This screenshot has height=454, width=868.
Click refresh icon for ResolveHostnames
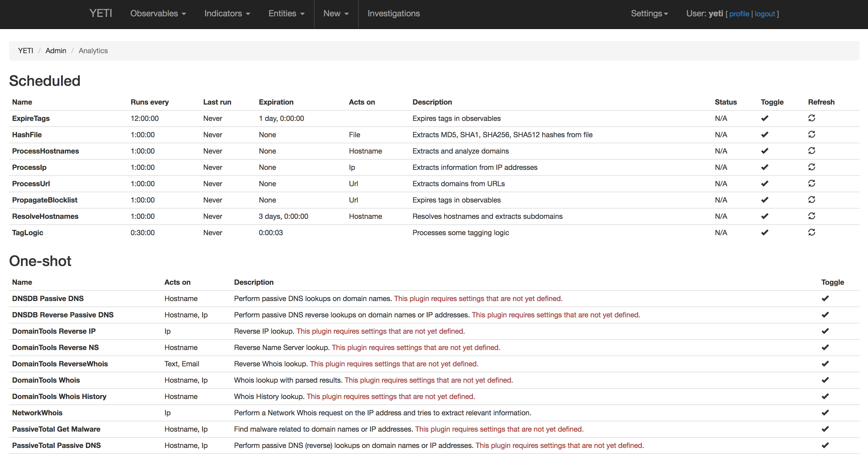point(811,216)
